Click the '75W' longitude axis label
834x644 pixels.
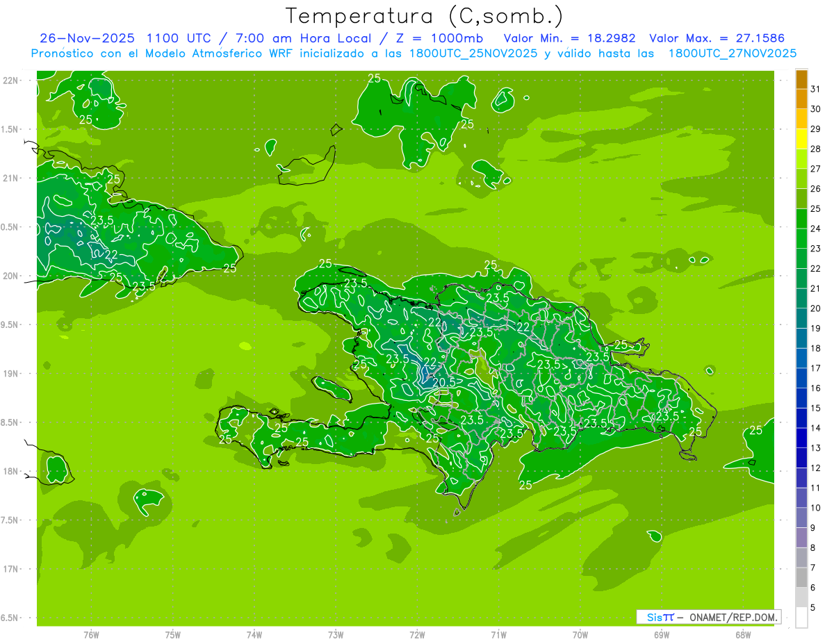coord(173,635)
